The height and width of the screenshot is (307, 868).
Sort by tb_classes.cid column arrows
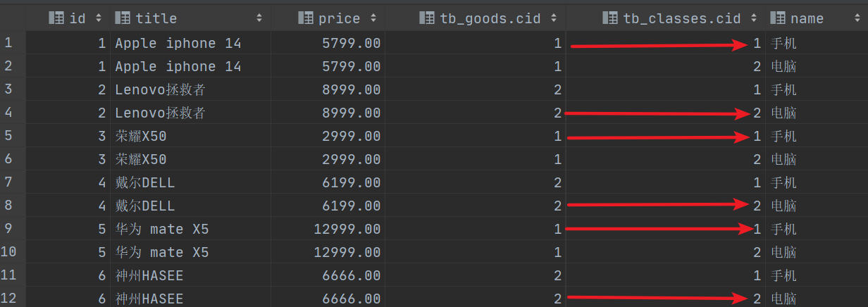tap(753, 18)
